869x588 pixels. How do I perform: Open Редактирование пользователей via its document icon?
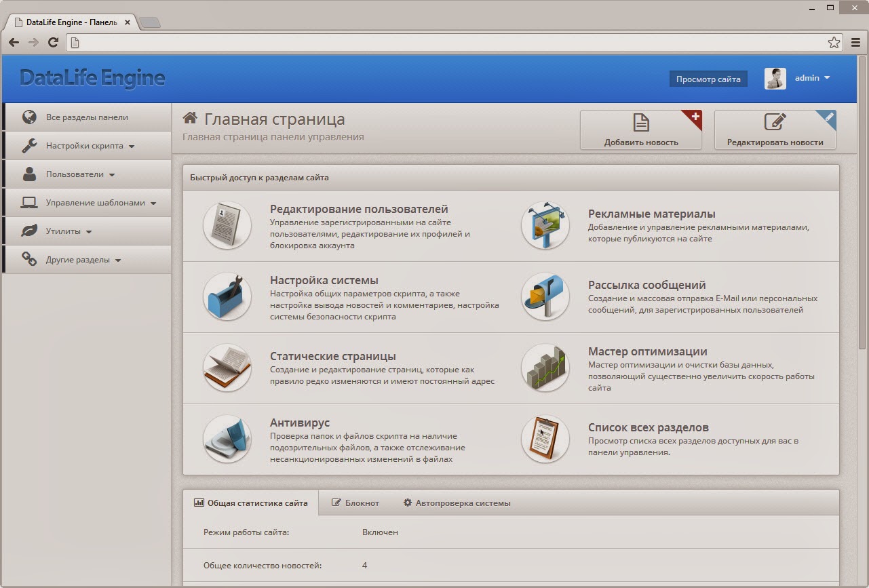point(227,224)
